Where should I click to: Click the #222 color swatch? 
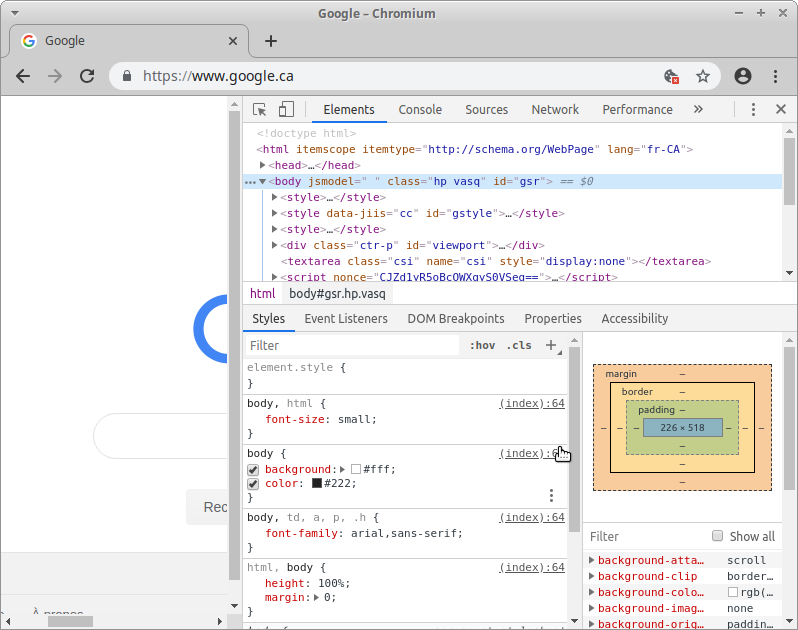coord(317,484)
